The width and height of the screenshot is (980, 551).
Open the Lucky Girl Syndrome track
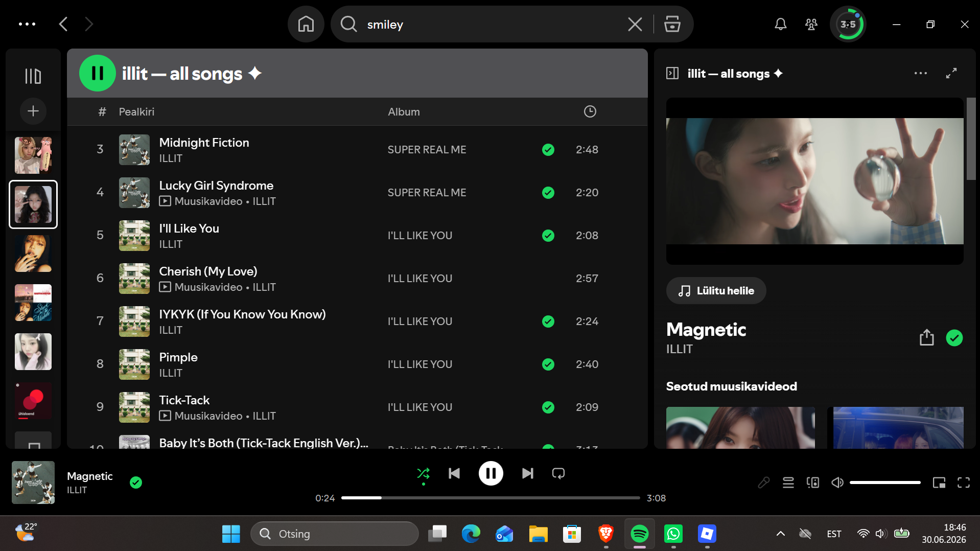tap(216, 186)
